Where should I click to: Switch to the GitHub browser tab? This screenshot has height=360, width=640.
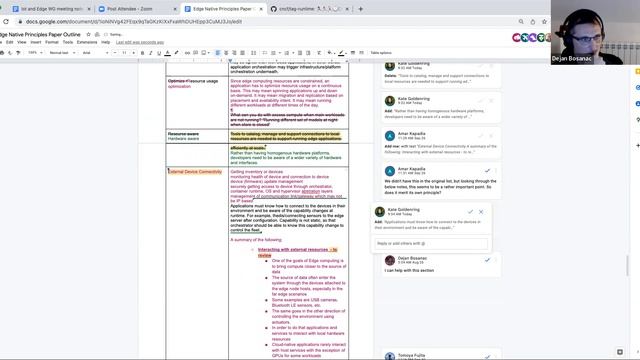point(310,9)
